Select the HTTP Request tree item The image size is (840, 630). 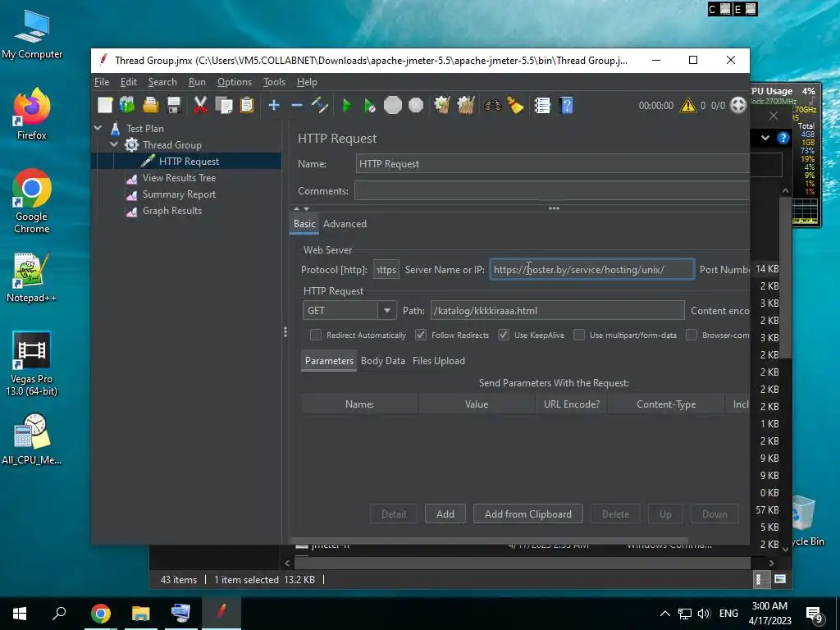point(189,162)
